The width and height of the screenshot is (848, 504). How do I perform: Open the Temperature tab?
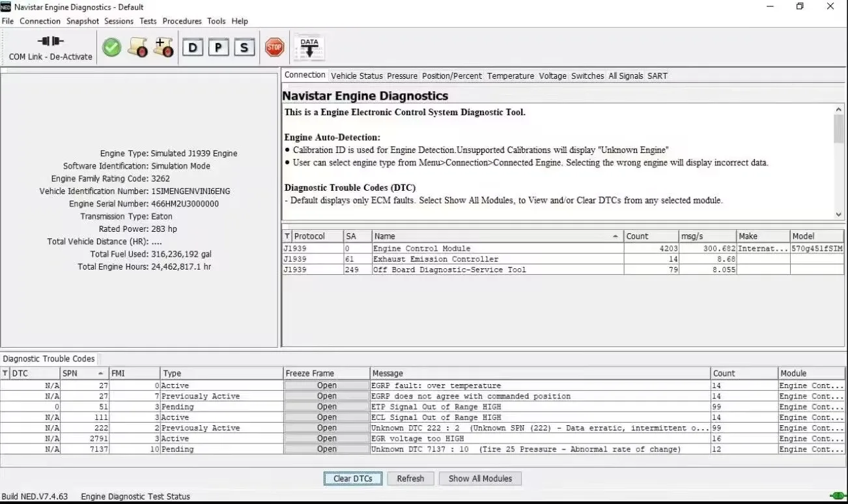pyautogui.click(x=511, y=76)
